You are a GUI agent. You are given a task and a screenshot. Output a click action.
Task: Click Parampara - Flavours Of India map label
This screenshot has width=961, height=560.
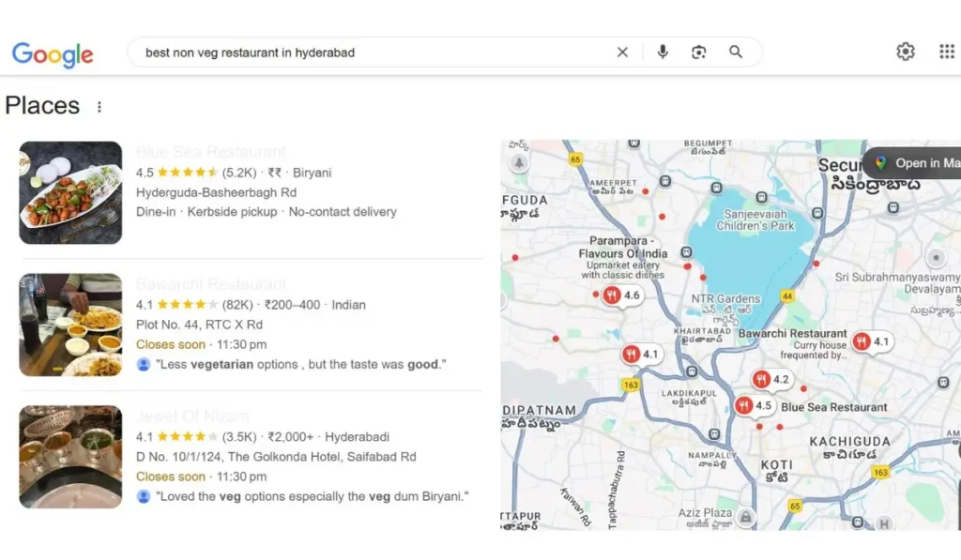pyautogui.click(x=623, y=248)
